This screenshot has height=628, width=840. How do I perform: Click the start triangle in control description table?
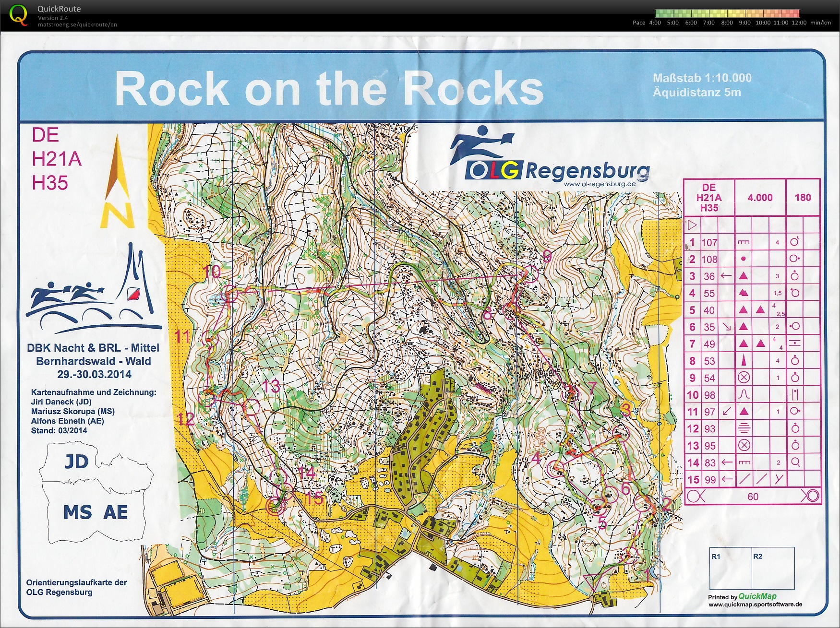point(692,225)
